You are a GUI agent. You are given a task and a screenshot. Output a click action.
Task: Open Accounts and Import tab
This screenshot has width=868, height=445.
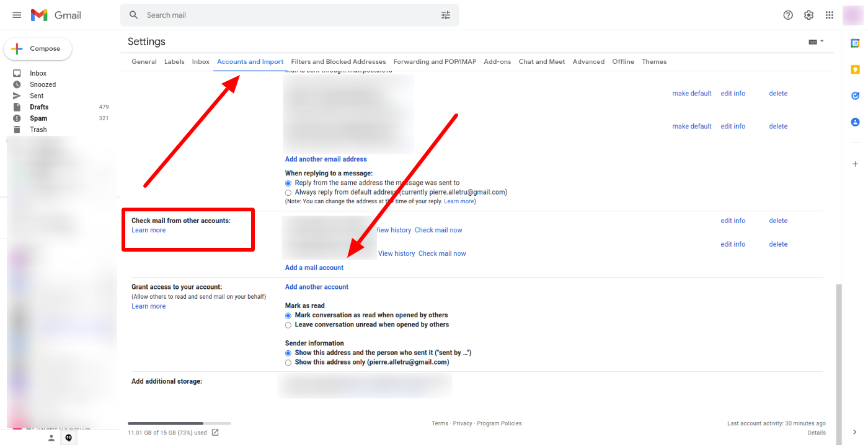click(x=250, y=61)
